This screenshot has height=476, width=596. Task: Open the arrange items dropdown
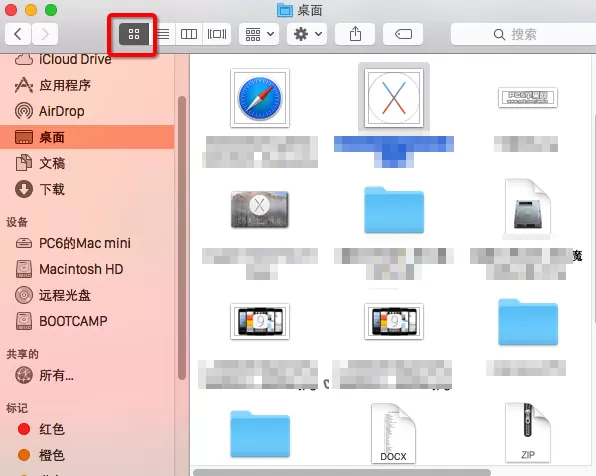(x=259, y=34)
